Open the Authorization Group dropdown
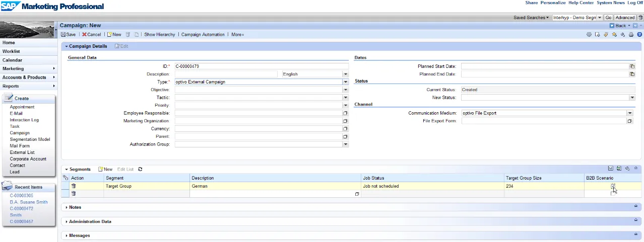This screenshot has height=242, width=644. [x=346, y=144]
